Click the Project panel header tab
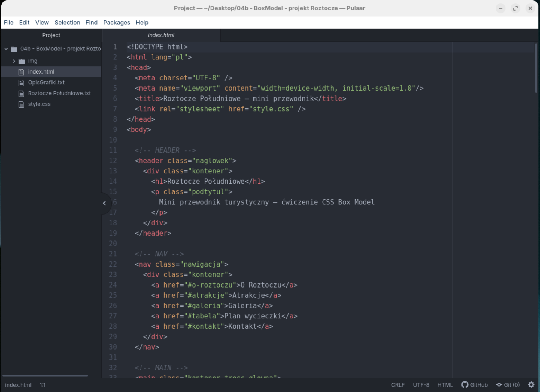Screen dimensions: 540x392 point(51,35)
